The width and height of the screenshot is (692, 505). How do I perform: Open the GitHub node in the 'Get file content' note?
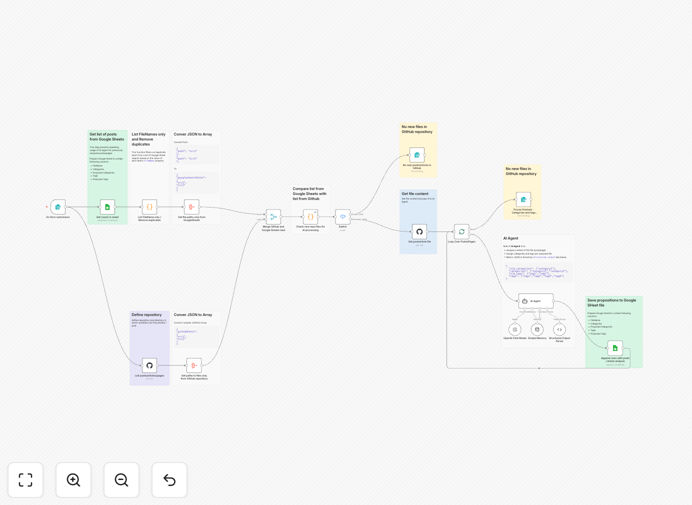(x=419, y=231)
